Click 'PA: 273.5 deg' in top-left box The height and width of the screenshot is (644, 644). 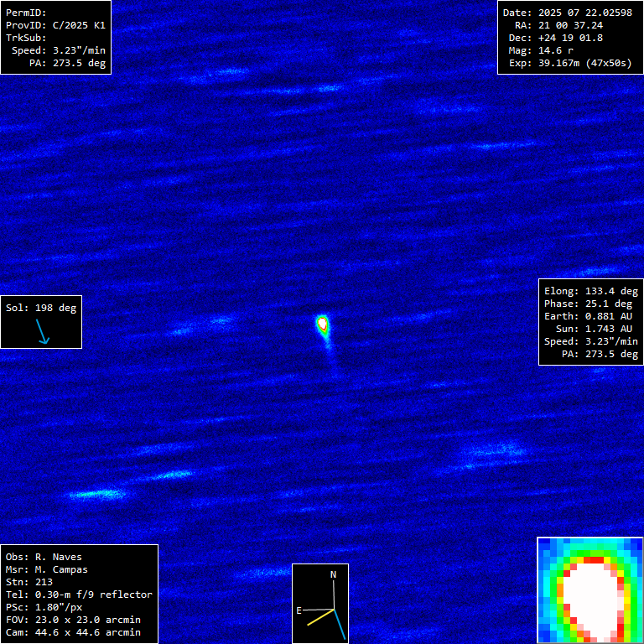[67, 63]
